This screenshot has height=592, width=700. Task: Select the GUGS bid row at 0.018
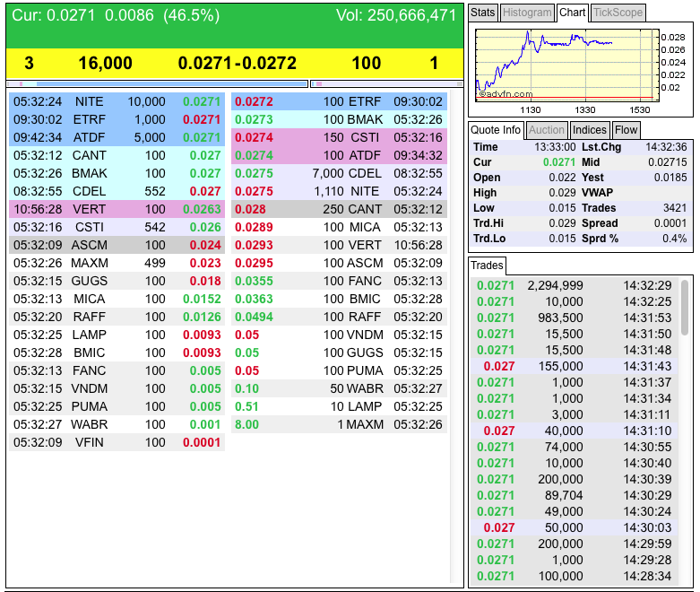tap(117, 281)
